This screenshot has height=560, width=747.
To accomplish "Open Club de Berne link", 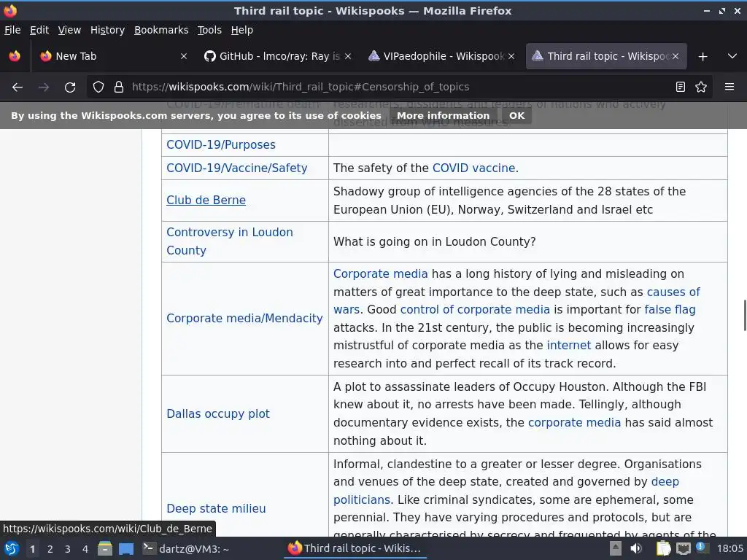I will click(206, 201).
